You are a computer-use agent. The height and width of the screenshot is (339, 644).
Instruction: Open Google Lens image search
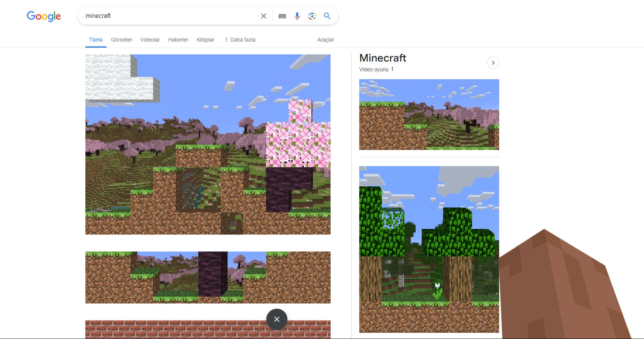point(312,16)
